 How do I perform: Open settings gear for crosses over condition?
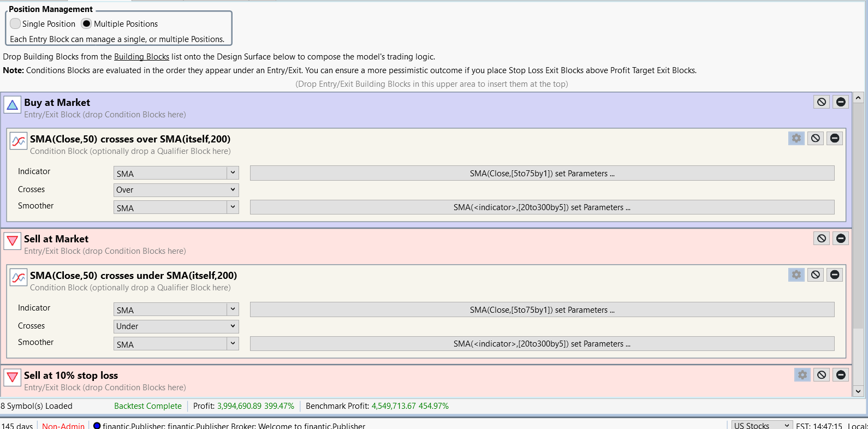point(796,139)
